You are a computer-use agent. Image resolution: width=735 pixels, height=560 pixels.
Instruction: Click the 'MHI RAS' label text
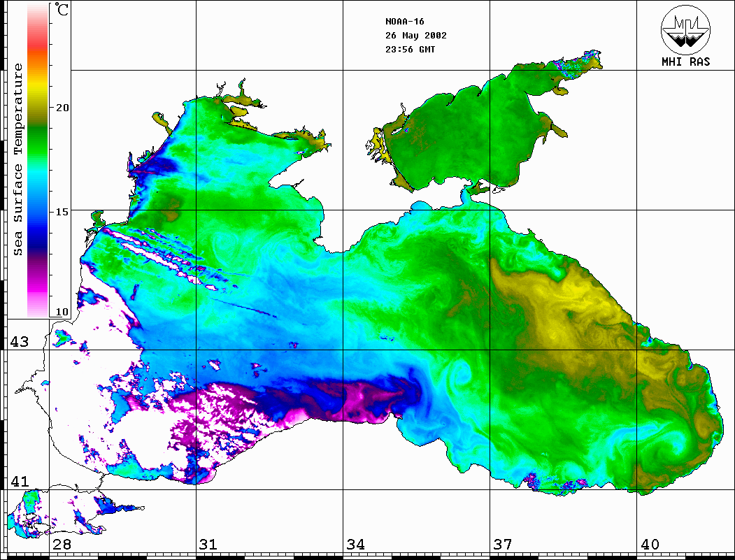pyautogui.click(x=685, y=62)
